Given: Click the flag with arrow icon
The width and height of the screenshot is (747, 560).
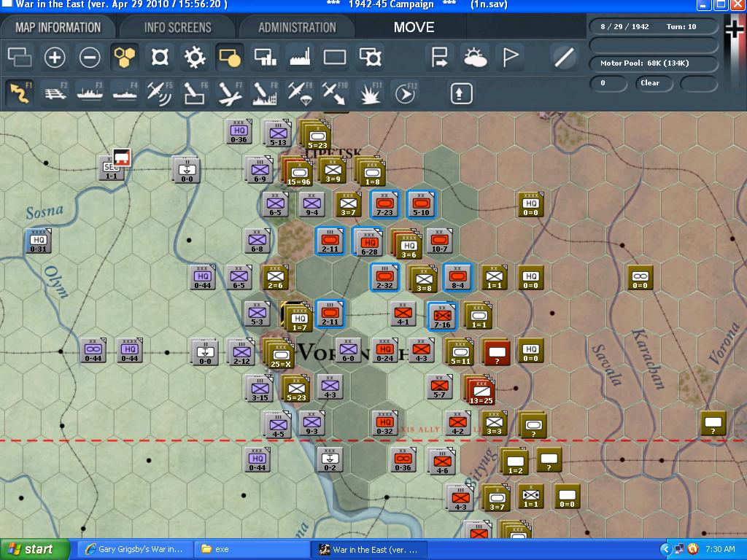Looking at the screenshot, I should [439, 58].
